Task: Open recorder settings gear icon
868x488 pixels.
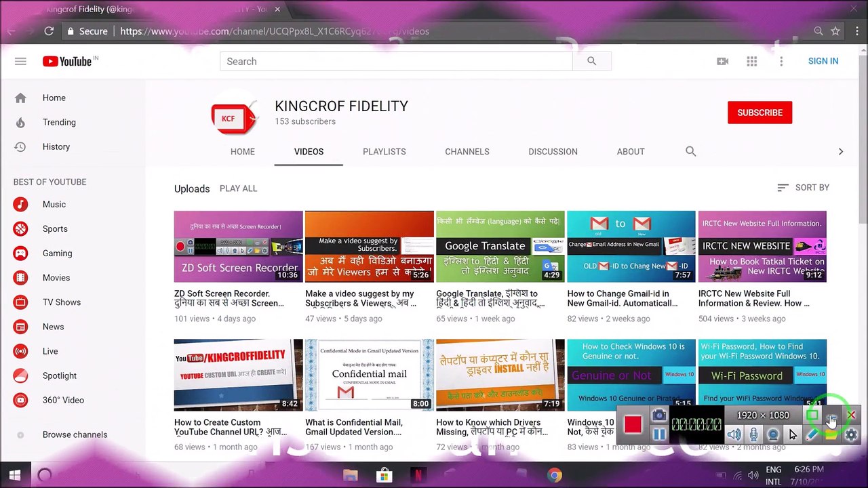Action: coord(851,434)
